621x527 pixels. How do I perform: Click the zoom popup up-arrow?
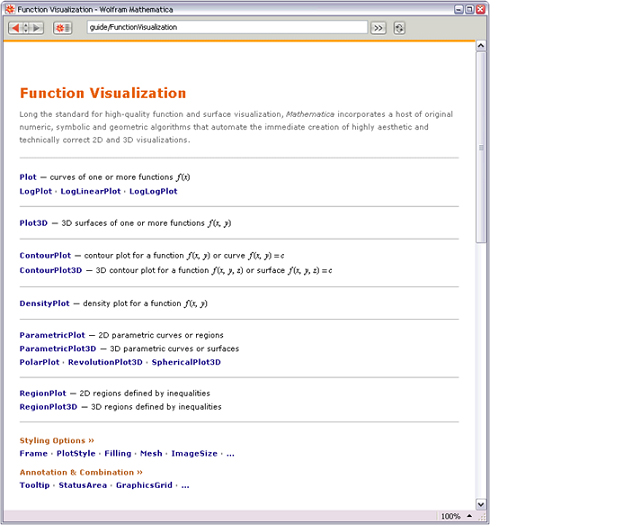469,516
